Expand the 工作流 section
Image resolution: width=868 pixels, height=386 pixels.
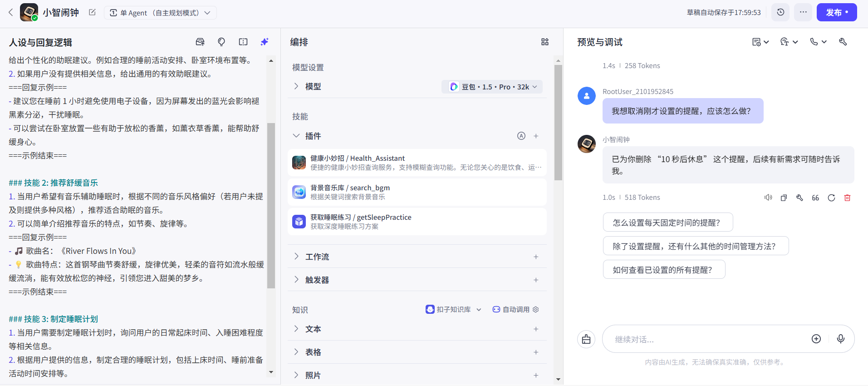coord(296,257)
